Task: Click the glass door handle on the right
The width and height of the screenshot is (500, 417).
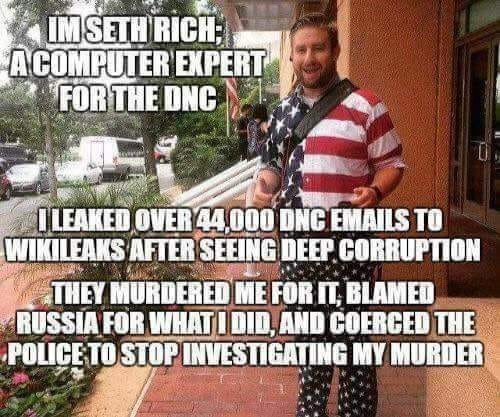Action: click(483, 152)
